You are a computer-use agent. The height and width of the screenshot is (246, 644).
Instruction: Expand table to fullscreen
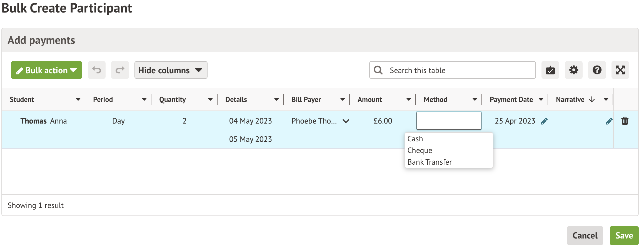[620, 70]
